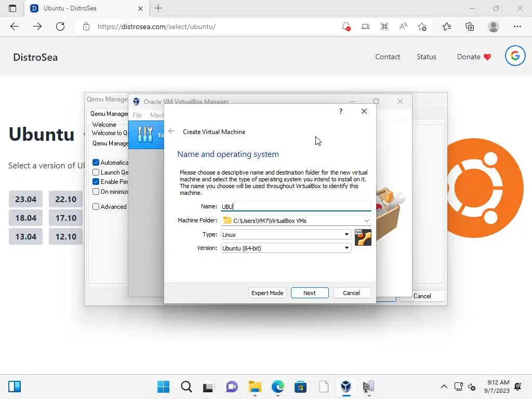Open the browser profile avatar

(494, 26)
